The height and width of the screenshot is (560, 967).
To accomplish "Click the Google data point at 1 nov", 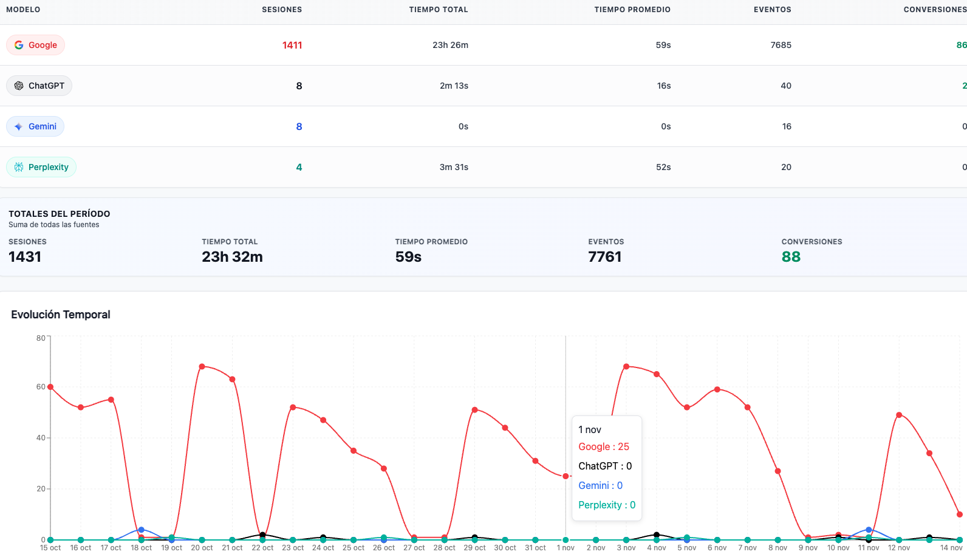I will (x=566, y=476).
